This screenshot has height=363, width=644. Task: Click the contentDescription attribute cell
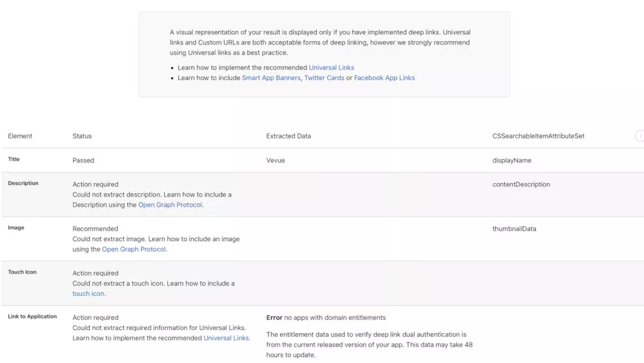pyautogui.click(x=520, y=184)
